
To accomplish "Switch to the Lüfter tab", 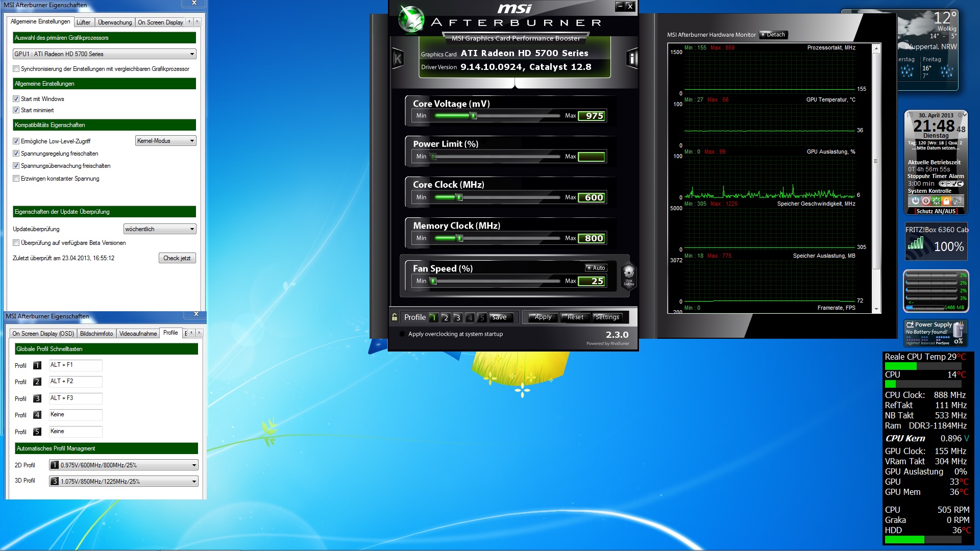I will tap(83, 22).
